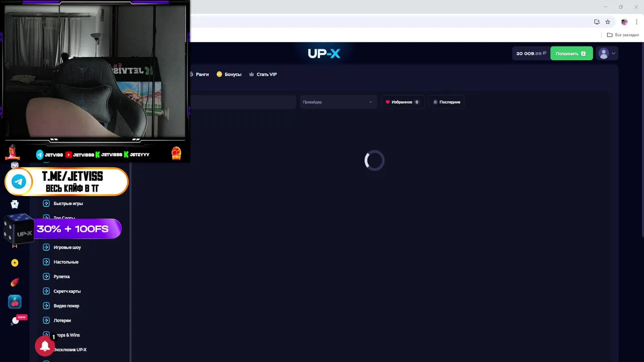Screen dimensions: 644x362
Task: Click the icon beside Рулетка
Action: [46, 277]
